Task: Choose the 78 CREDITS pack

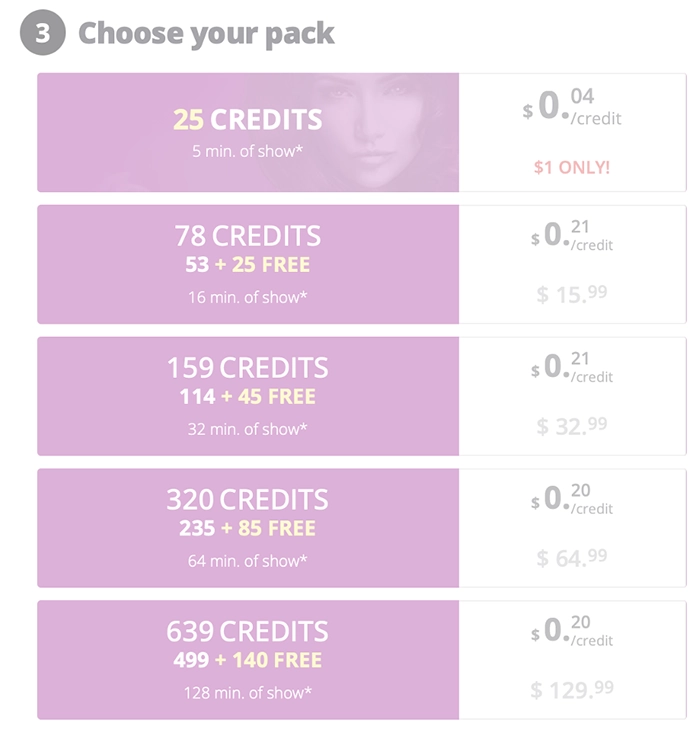Action: coord(247,236)
